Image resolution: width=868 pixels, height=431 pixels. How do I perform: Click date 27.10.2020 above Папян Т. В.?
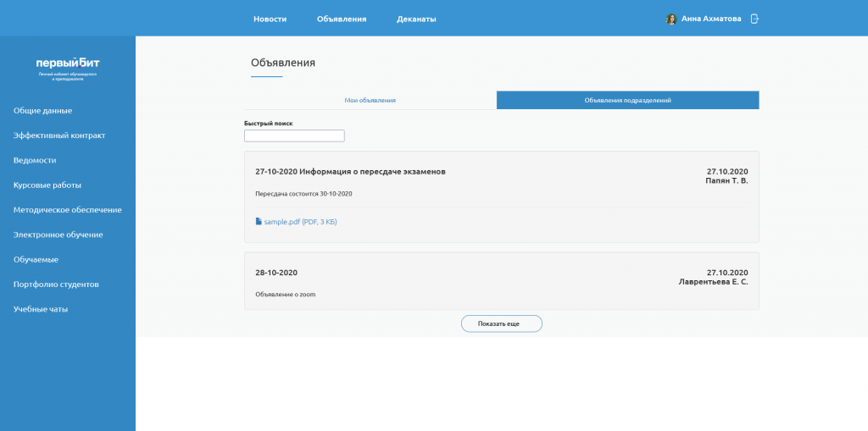point(727,172)
